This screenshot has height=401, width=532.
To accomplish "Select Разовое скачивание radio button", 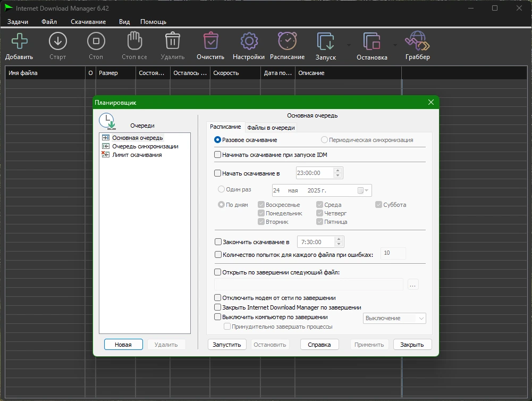I will [x=217, y=140].
